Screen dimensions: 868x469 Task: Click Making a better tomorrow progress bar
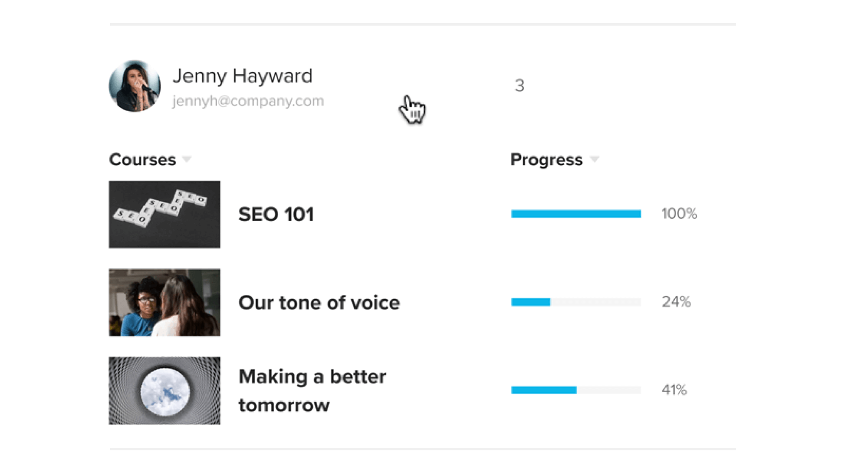[x=576, y=390]
